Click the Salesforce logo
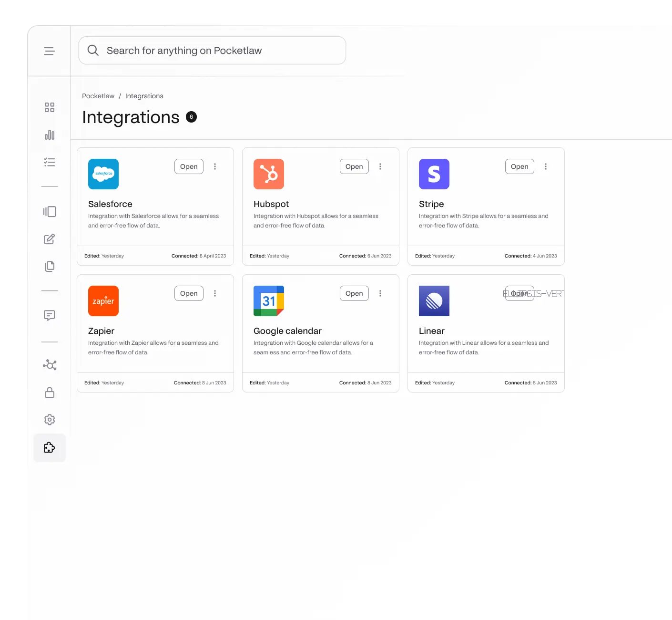 tap(103, 174)
